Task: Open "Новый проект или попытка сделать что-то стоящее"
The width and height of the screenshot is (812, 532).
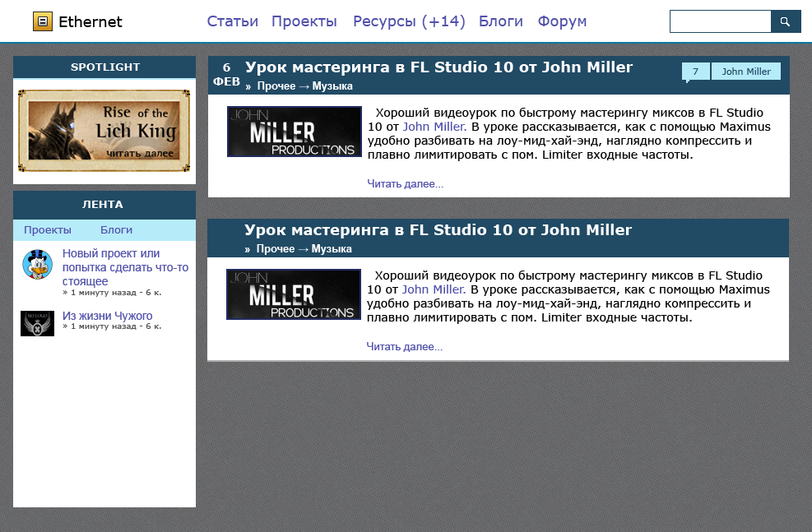Action: [125, 267]
